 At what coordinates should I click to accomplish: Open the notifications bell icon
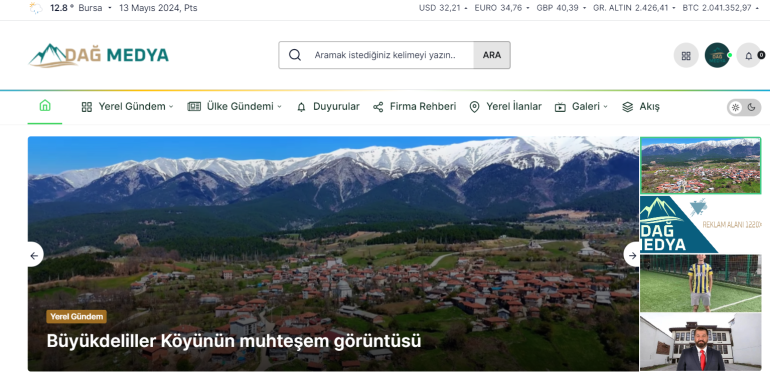pyautogui.click(x=748, y=55)
